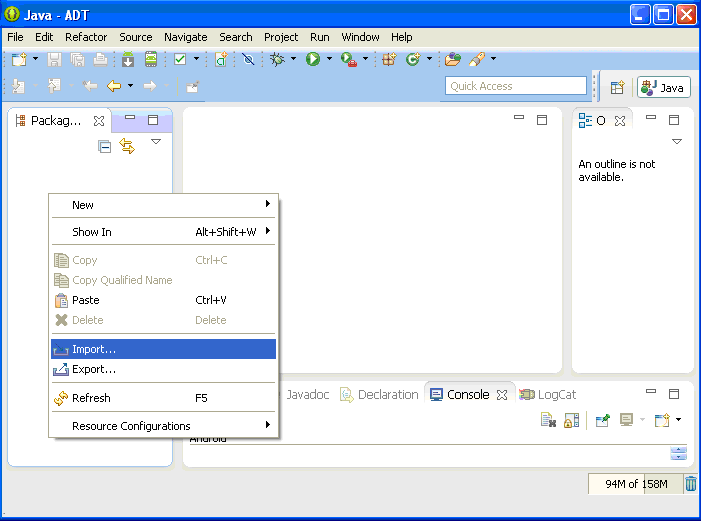The height and width of the screenshot is (521, 701).
Task: Close the Outline view tab
Action: point(620,121)
